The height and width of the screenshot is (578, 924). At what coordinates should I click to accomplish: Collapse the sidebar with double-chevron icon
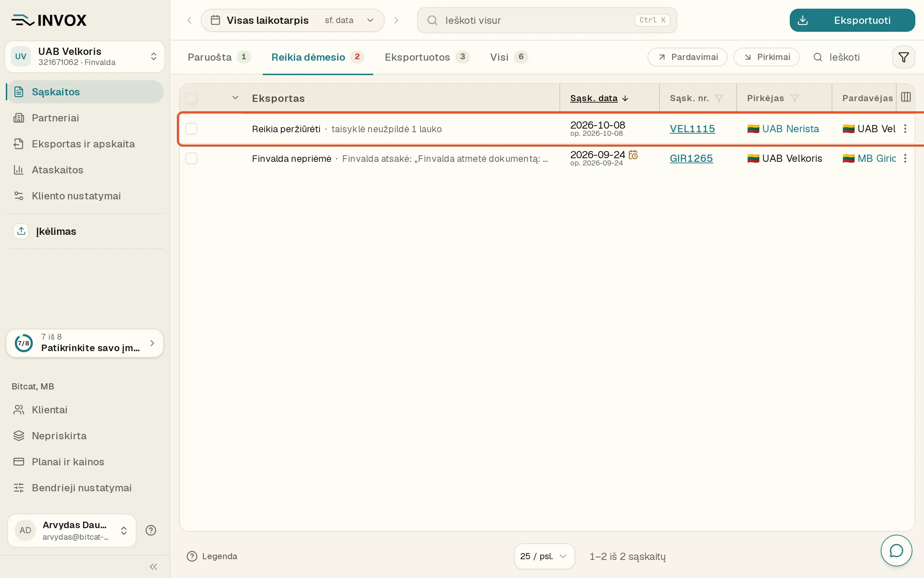click(153, 566)
